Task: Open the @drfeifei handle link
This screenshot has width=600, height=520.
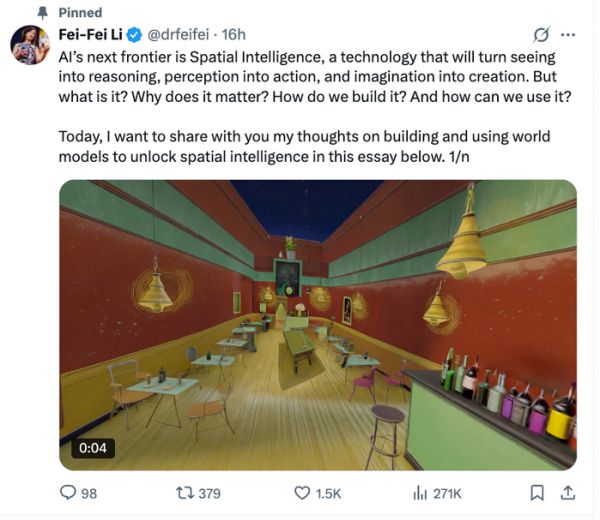Action: (182, 36)
